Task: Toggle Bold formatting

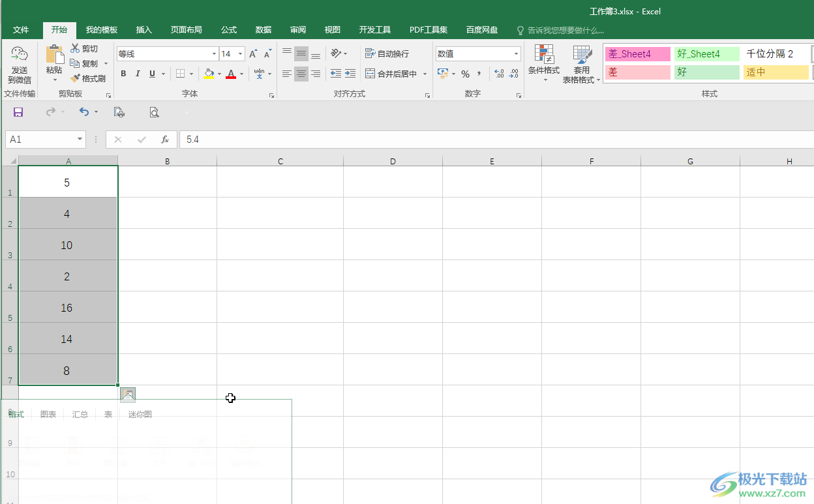Action: [x=123, y=74]
